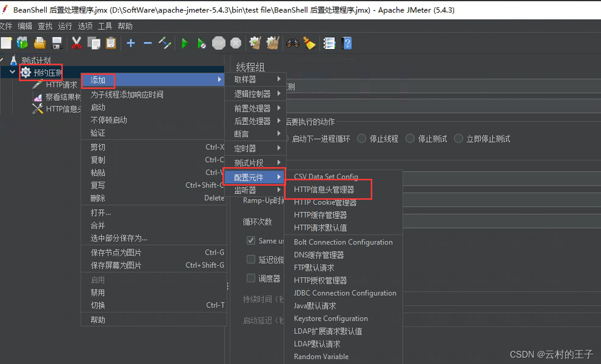Image resolution: width=601 pixels, height=364 pixels.
Task: Choose 保存节点为图片 in the context menu
Action: (153, 253)
